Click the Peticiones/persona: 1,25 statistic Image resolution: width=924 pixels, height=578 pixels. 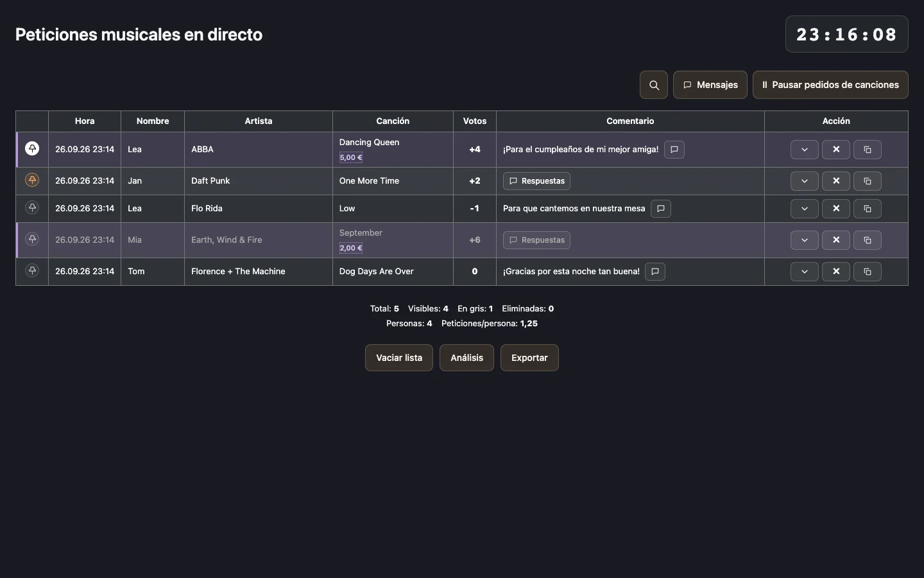coord(490,324)
